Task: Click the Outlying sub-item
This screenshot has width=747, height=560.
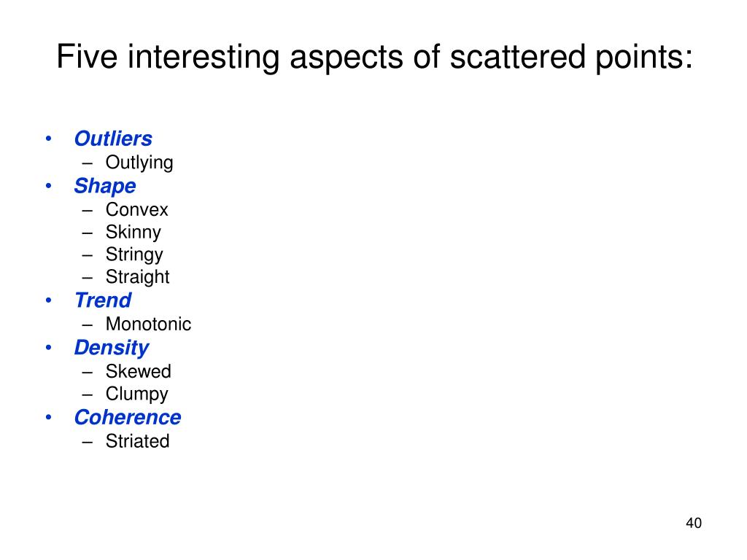Action: pyautogui.click(x=139, y=163)
